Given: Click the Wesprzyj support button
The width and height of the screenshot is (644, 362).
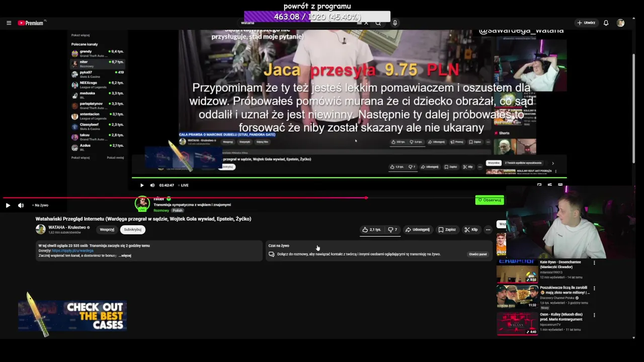Looking at the screenshot, I should click(107, 229).
